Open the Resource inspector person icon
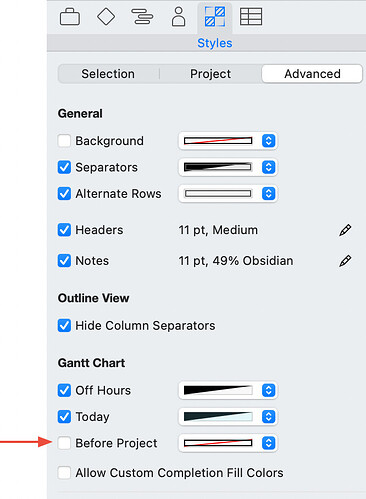Image resolution: width=366 pixels, height=499 pixels. [179, 16]
